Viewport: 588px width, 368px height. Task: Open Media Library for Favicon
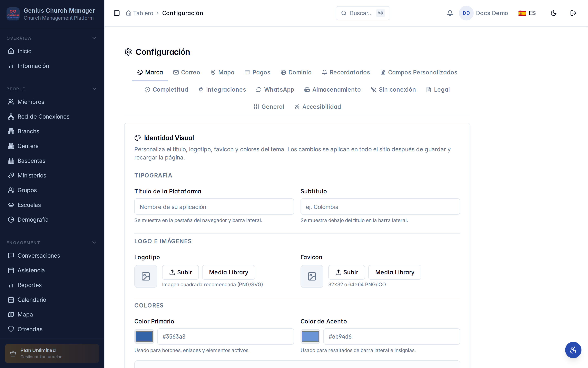point(395,272)
